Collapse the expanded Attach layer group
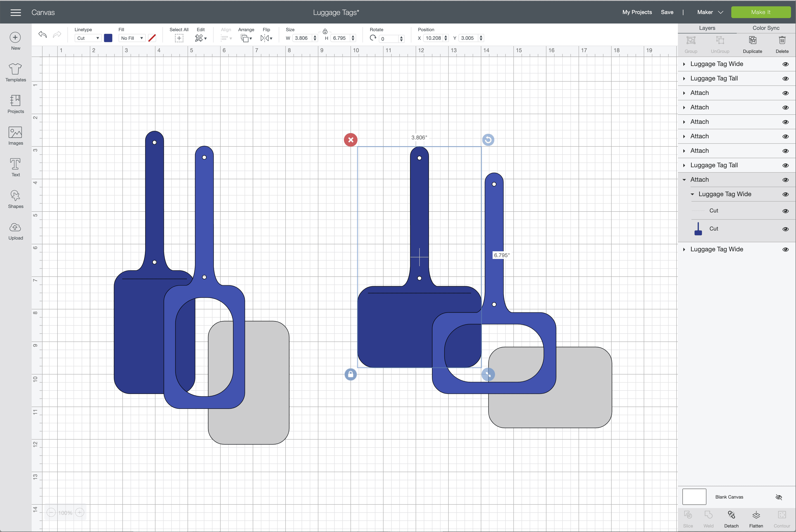This screenshot has width=796, height=532. pos(684,180)
